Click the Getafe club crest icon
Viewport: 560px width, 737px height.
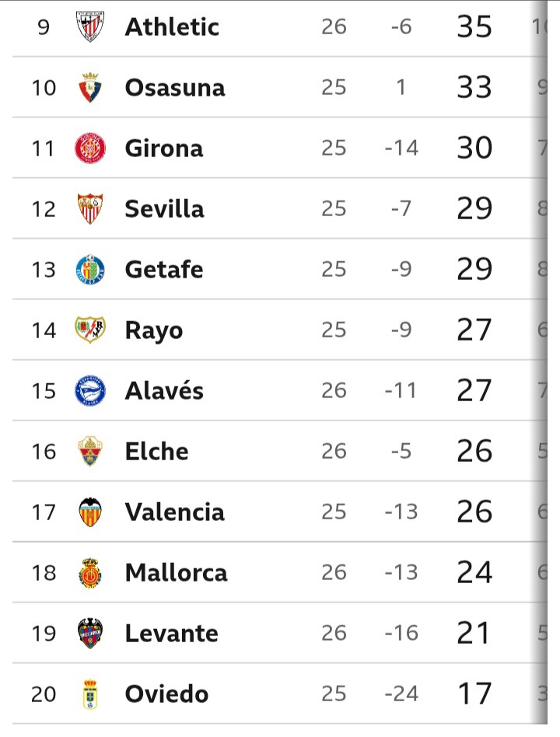89,269
